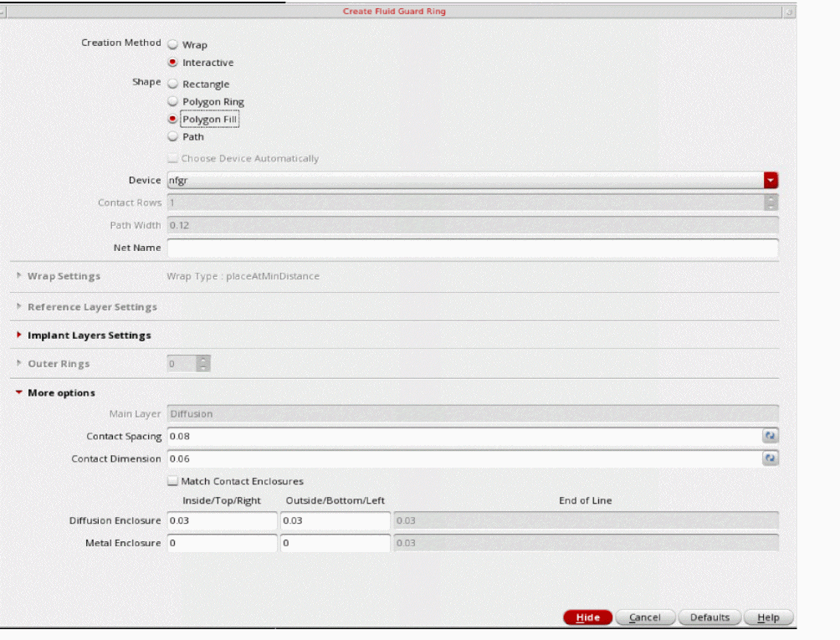Viewport: 840px width, 640px height.
Task: Click the Inside/Top/Right column header
Action: 221,500
